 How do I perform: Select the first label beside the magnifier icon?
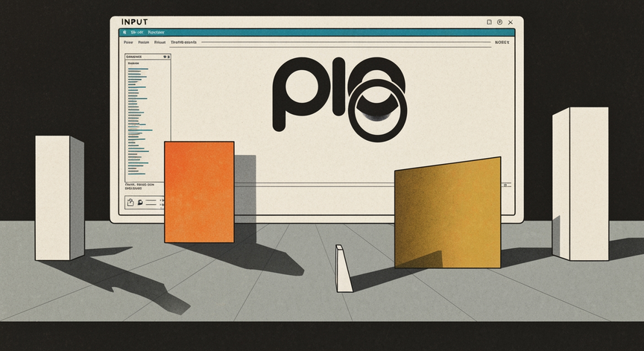[136, 33]
